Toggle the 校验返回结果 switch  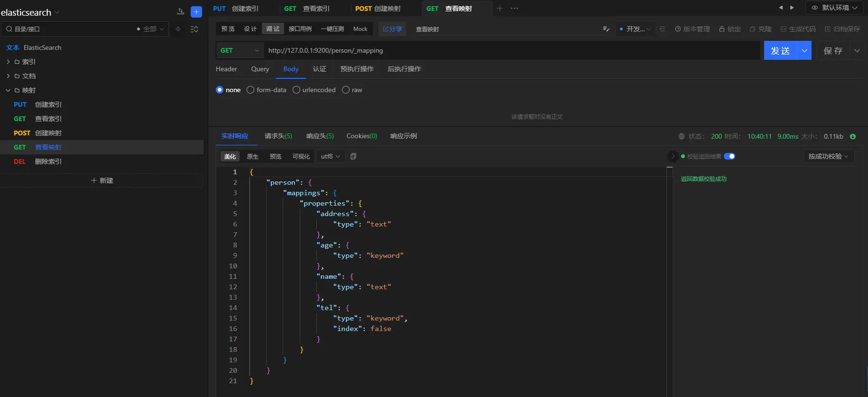[x=729, y=156]
